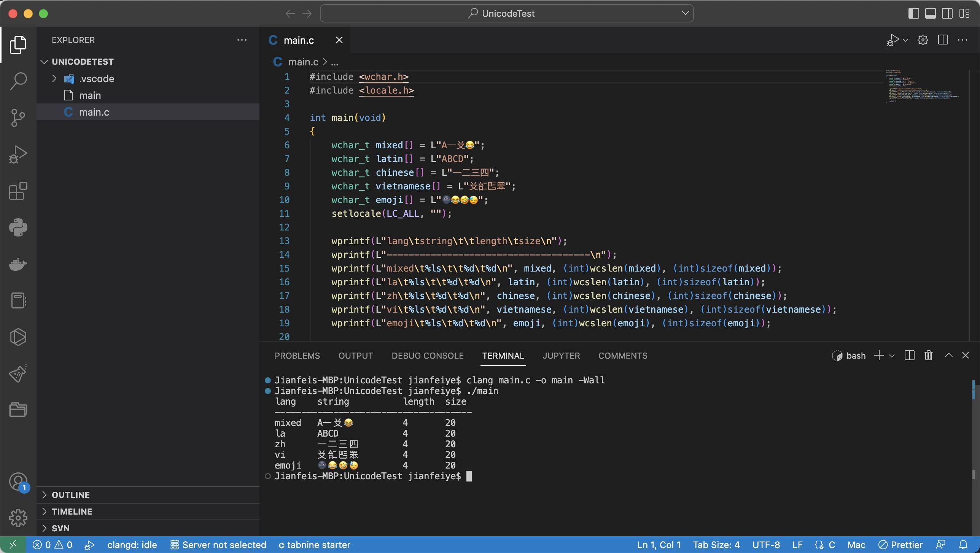Split the editor right
This screenshot has width=980, height=553.
click(x=943, y=40)
